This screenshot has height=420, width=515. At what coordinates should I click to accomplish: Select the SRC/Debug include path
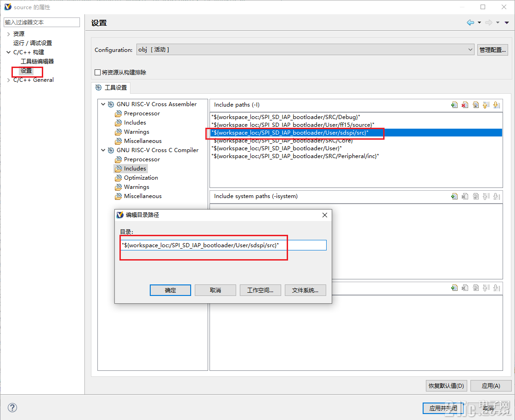(286, 117)
